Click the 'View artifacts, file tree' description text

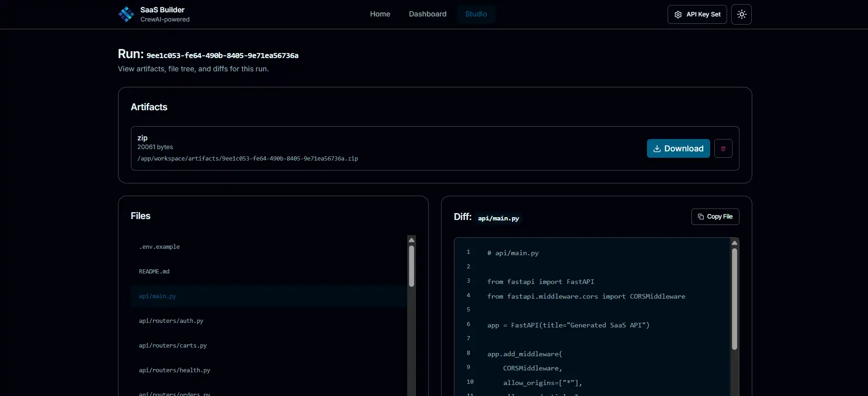click(193, 69)
